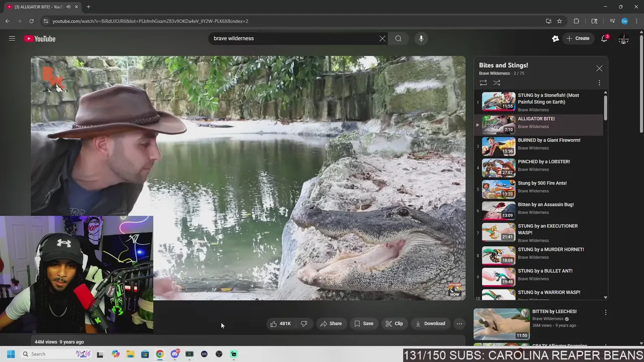
Task: Select ALLIGATOR BITE! in the playlist
Action: coord(538,124)
